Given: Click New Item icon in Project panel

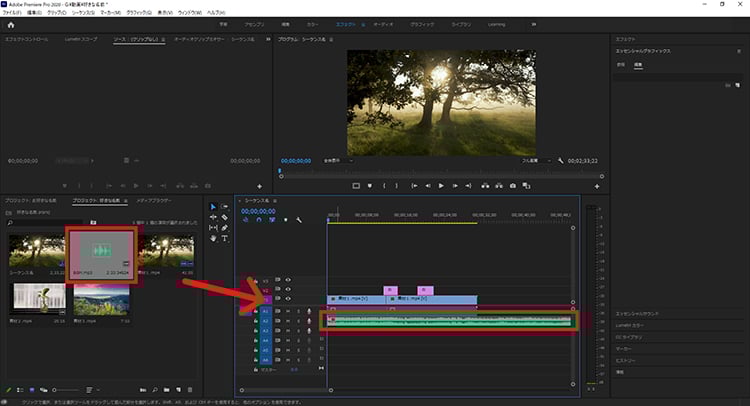Looking at the screenshot, I should pos(178,390).
